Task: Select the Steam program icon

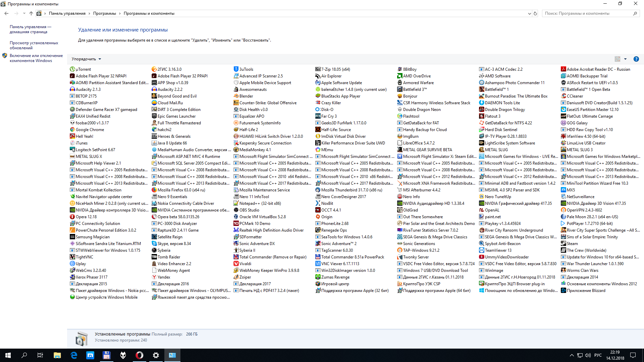Action: click(563, 244)
